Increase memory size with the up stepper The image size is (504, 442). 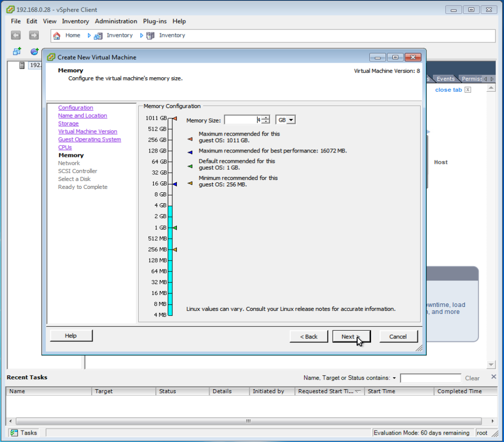(x=266, y=118)
